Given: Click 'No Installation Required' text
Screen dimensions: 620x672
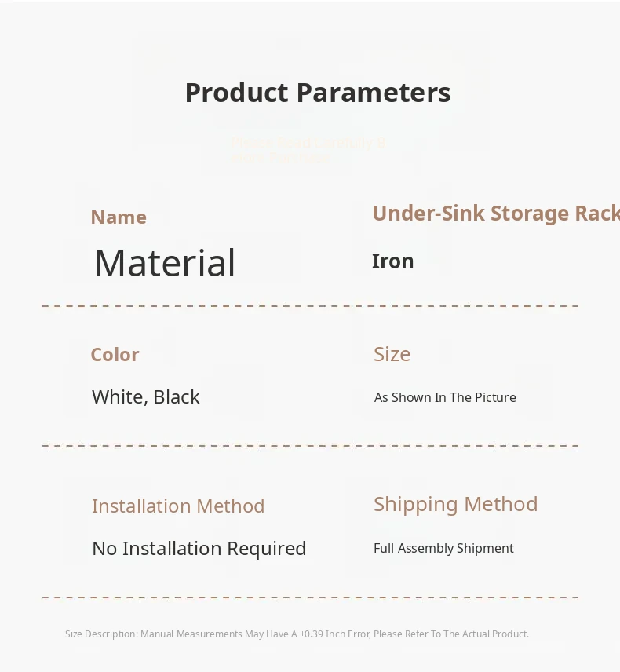Looking at the screenshot, I should pyautogui.click(x=199, y=549).
